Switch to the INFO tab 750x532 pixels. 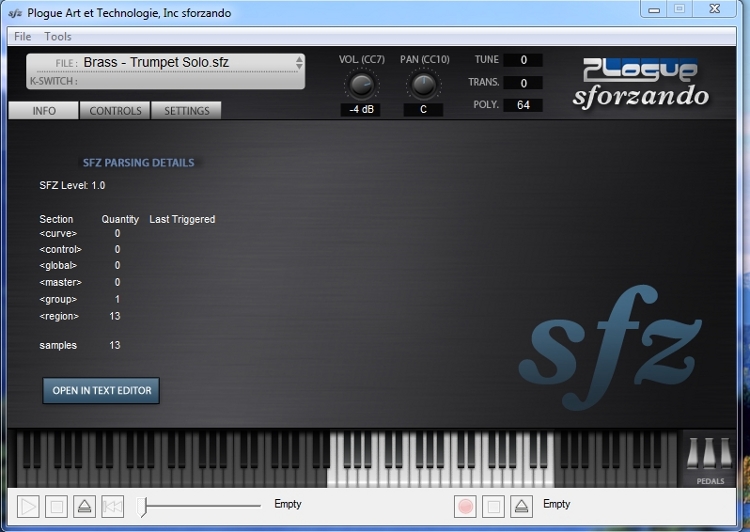click(44, 111)
